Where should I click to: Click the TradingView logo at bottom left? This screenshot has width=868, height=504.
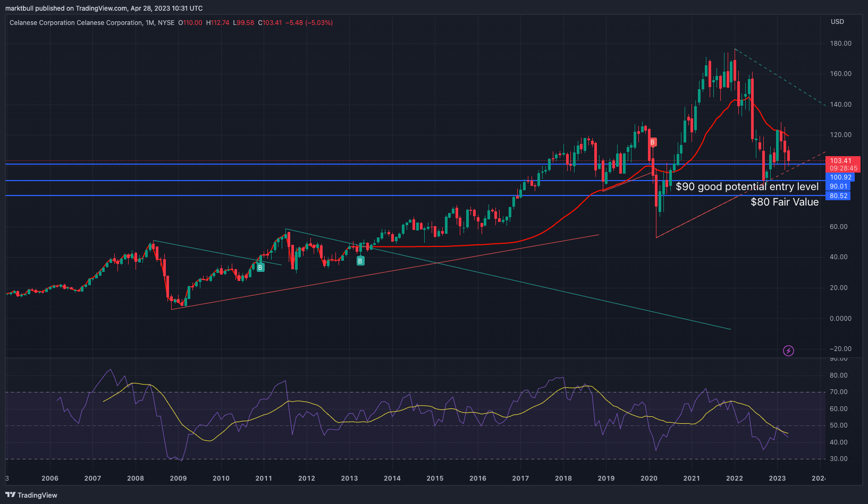point(31,495)
